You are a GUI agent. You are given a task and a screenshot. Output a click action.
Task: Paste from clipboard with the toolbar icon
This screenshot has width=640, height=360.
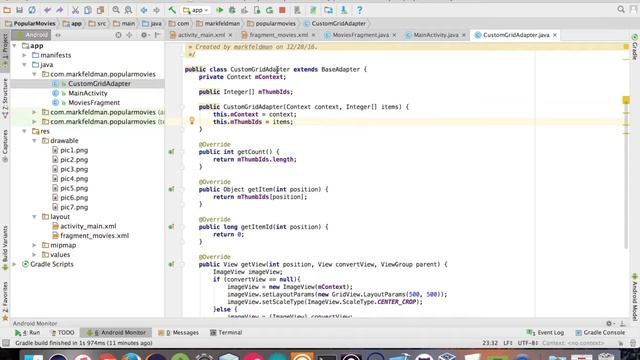coord(100,10)
